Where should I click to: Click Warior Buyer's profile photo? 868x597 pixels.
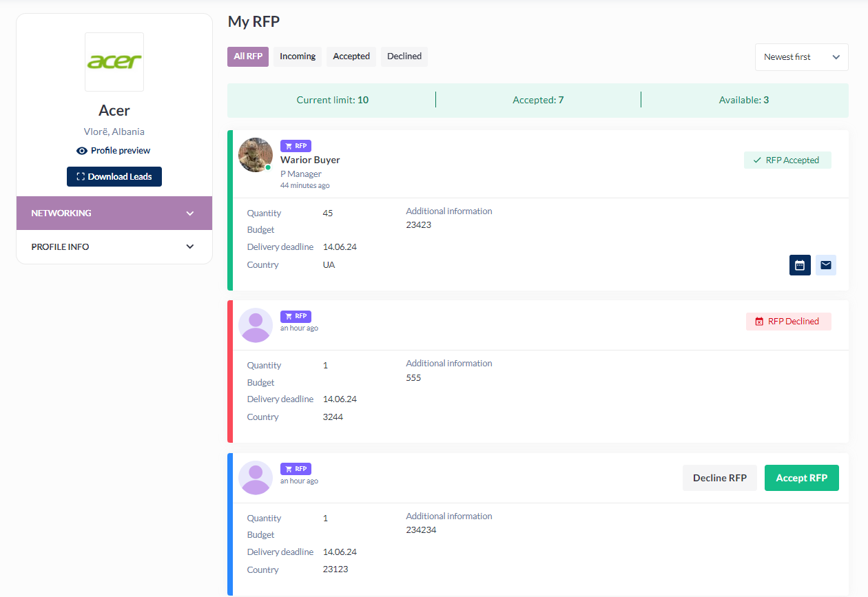click(256, 155)
